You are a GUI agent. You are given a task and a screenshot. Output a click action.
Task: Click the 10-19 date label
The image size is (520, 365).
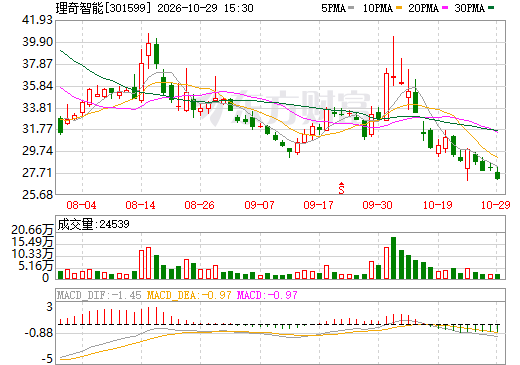(x=438, y=205)
